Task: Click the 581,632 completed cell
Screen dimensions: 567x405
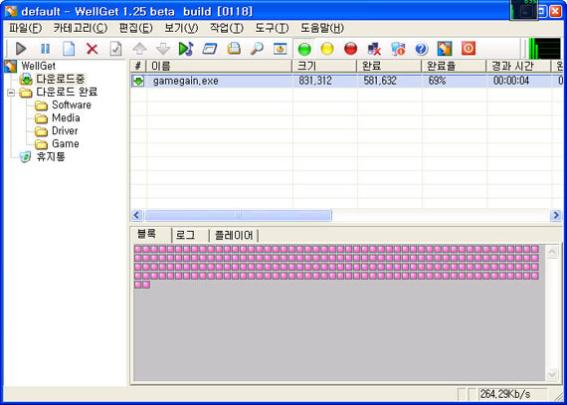Action: click(380, 81)
